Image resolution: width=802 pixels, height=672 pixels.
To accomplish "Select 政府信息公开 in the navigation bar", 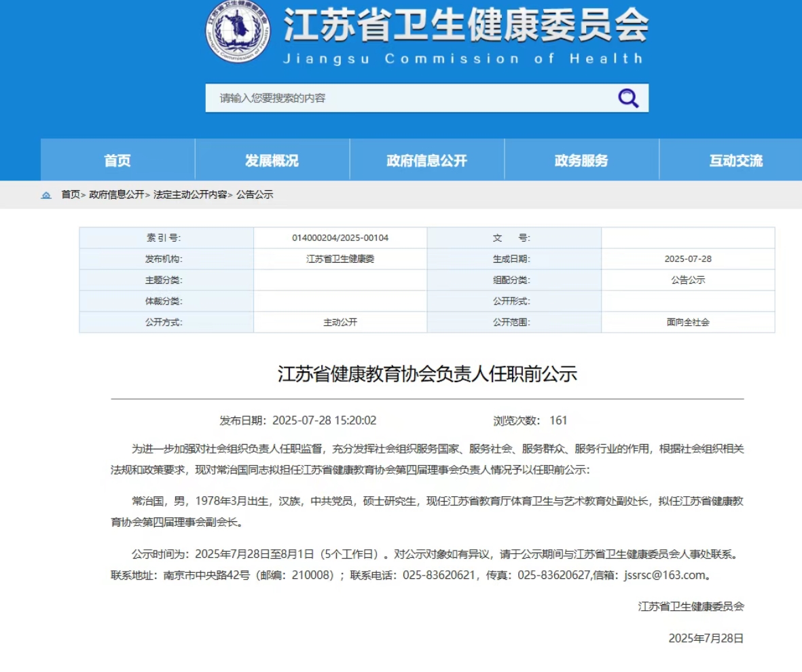I will coord(426,160).
